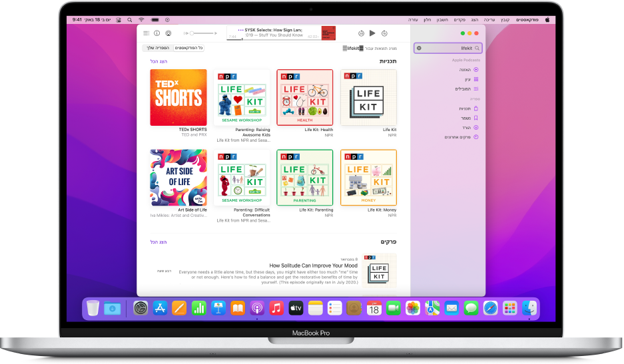Open the Edit (עריכה) menu

pyautogui.click(x=489, y=19)
